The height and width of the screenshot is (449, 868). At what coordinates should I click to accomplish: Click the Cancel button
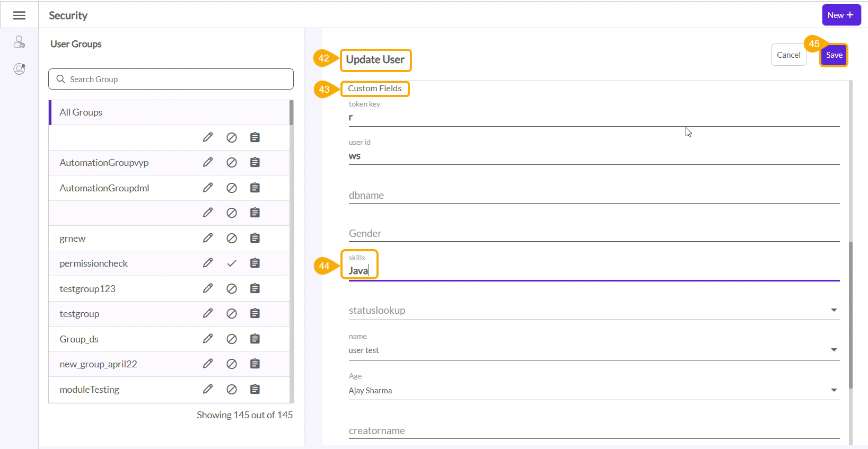[x=788, y=55]
